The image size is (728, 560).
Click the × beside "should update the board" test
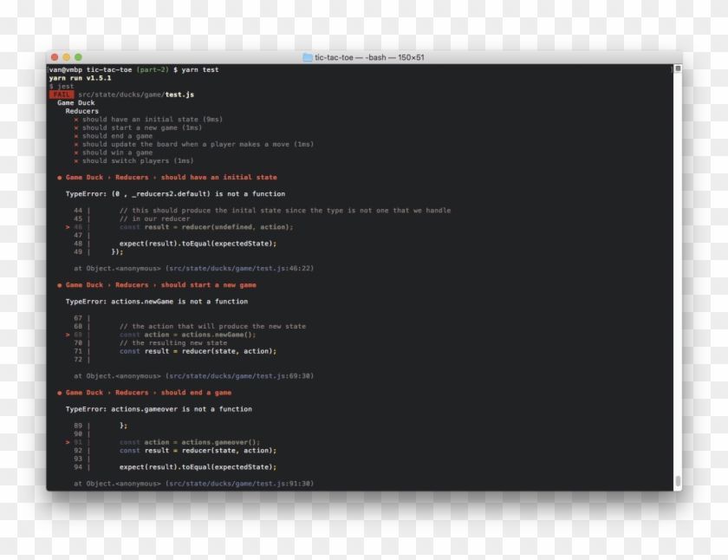(76, 144)
